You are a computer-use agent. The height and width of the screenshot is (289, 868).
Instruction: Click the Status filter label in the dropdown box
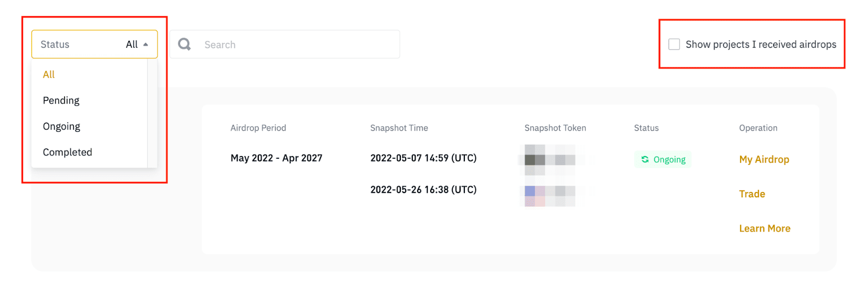click(55, 44)
